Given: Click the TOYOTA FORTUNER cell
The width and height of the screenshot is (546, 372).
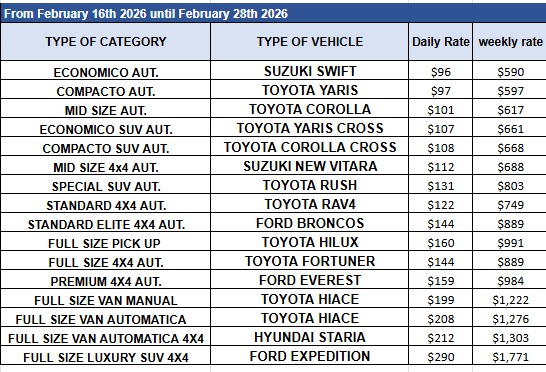Looking at the screenshot, I should (x=310, y=261).
